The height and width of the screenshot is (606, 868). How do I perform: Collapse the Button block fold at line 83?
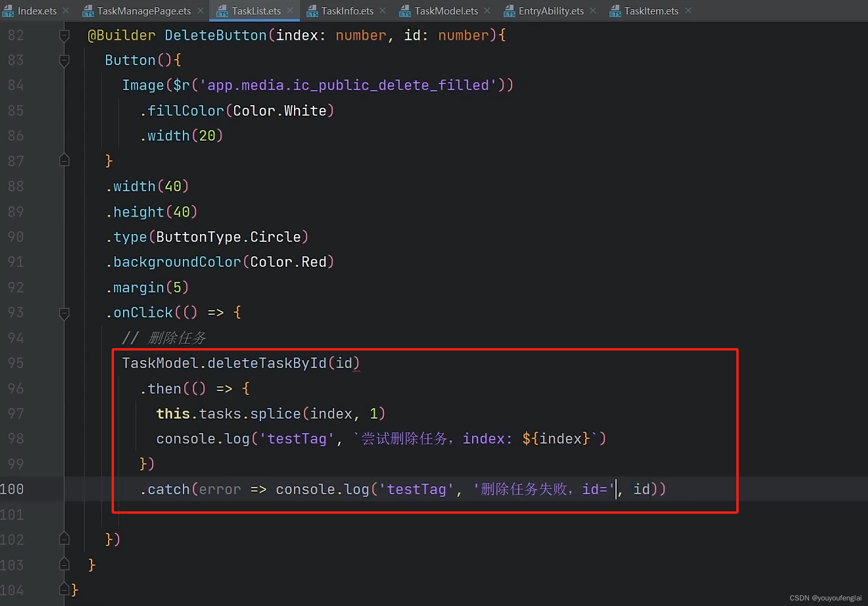64,61
